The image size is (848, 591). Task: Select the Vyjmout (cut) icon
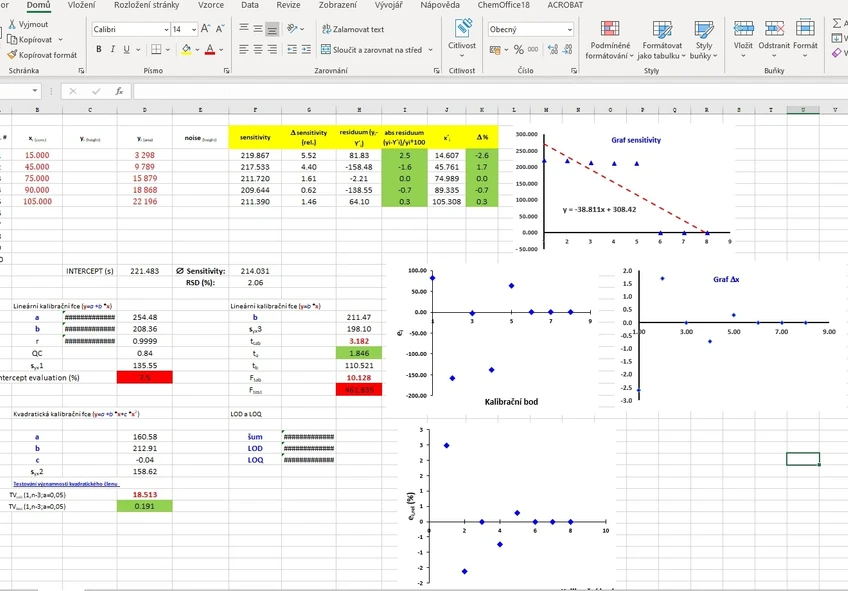(x=12, y=24)
